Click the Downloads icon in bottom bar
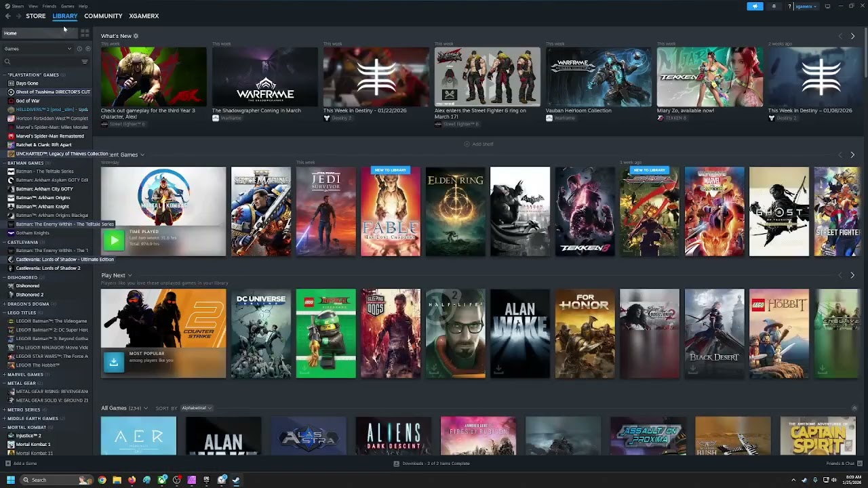The width and height of the screenshot is (868, 488). tap(397, 464)
